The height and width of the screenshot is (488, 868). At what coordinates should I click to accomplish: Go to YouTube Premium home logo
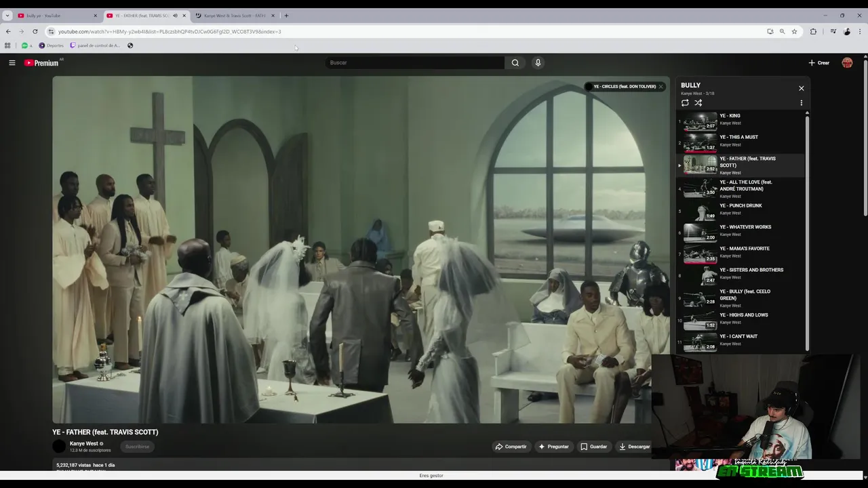point(41,62)
